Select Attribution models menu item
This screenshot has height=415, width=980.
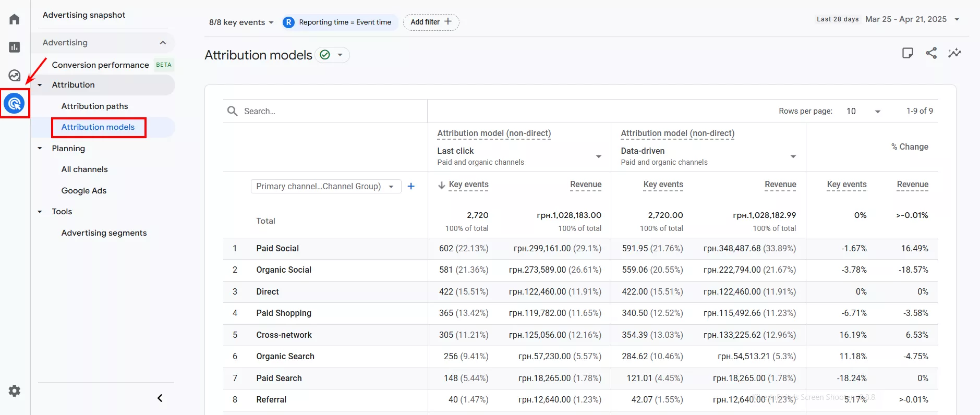pos(98,127)
